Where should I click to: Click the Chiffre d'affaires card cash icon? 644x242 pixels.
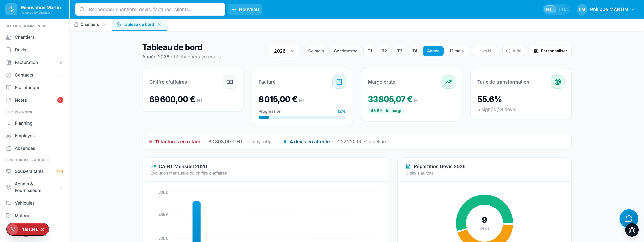tap(229, 82)
